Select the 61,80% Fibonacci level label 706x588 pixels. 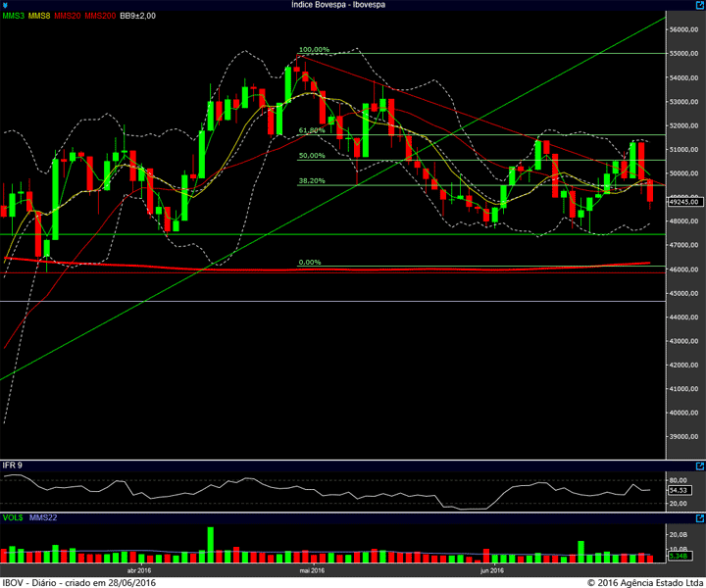coord(312,130)
